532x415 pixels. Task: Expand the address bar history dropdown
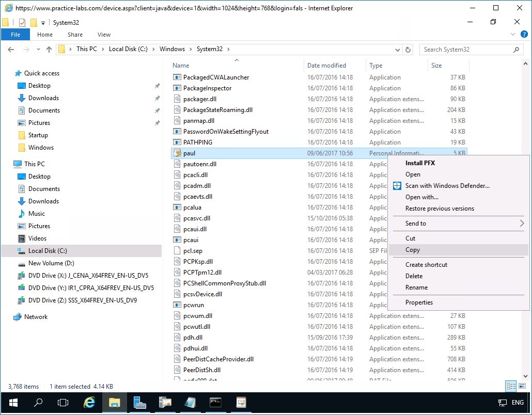397,50
